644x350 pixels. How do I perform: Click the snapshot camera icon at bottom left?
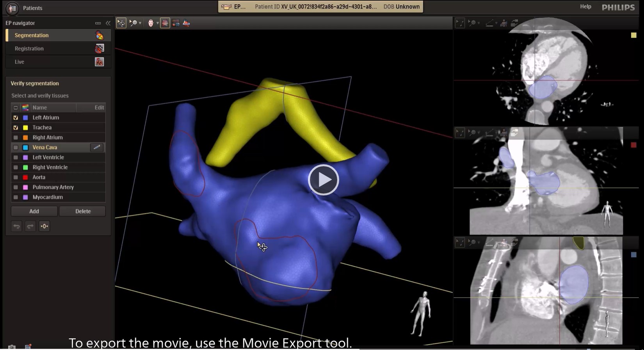tap(12, 347)
